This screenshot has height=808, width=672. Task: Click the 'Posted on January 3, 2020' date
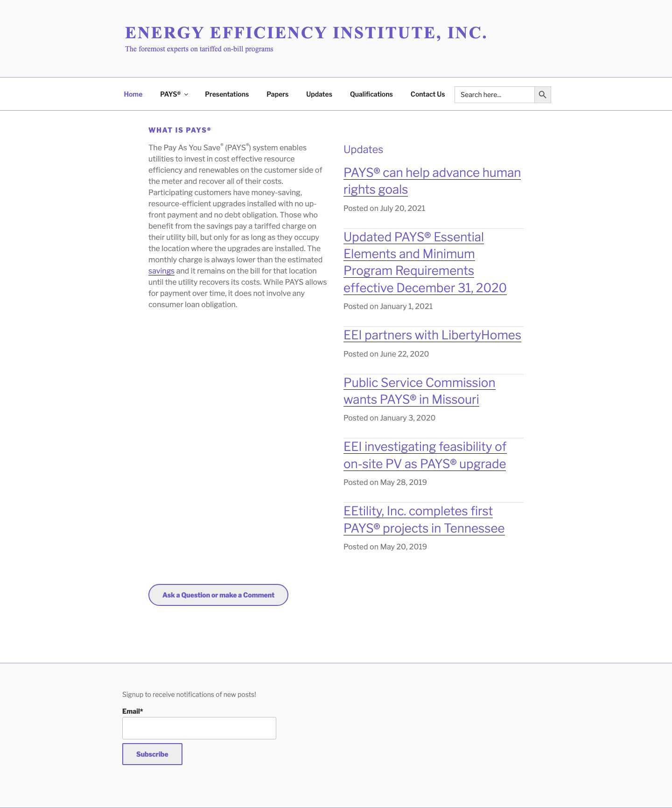pos(389,418)
